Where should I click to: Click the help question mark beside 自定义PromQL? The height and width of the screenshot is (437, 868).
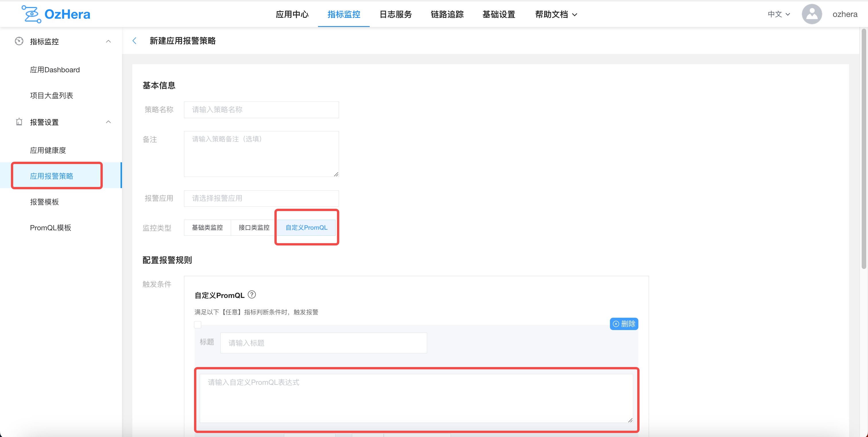[252, 294]
